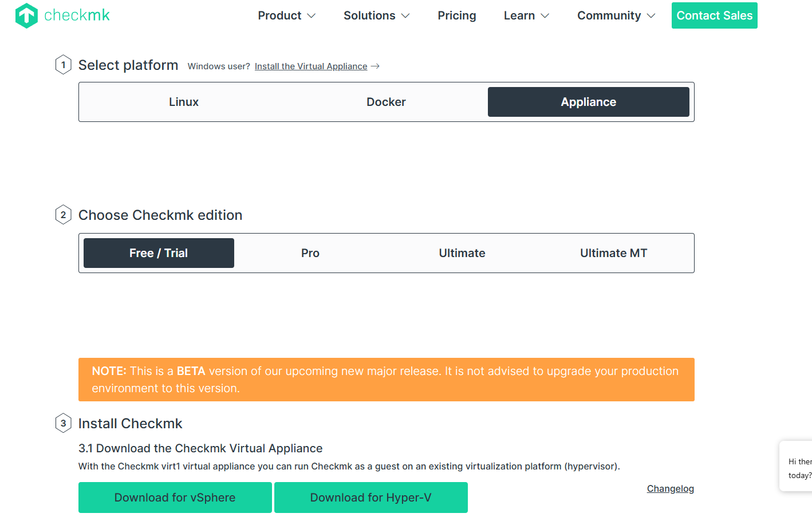
Task: Click the BETA version note banner
Action: 387,380
